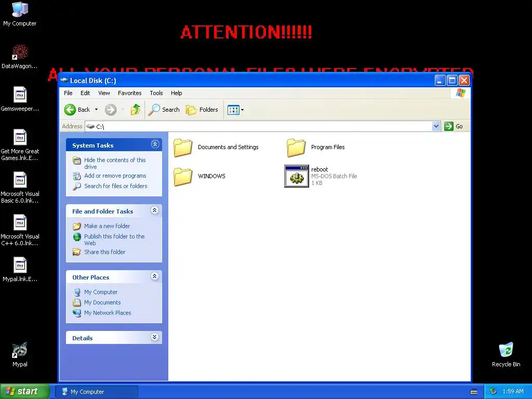This screenshot has width=532, height=399.
Task: Click the Views icon in toolbar
Action: click(233, 110)
